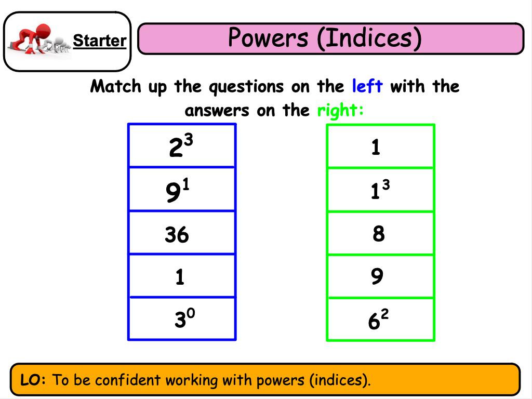Click the 3 to the power 0 box
Screen dimensions: 532x399
pyautogui.click(x=182, y=319)
